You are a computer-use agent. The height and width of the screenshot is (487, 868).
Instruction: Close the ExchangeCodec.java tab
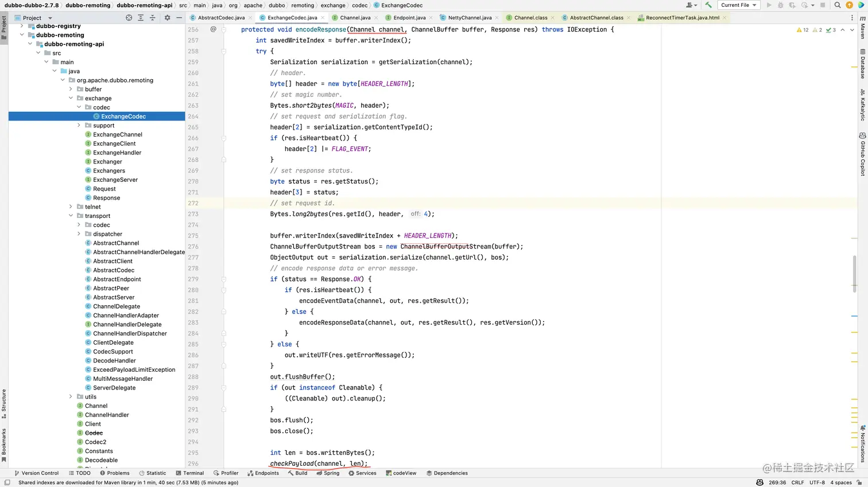tap(323, 18)
